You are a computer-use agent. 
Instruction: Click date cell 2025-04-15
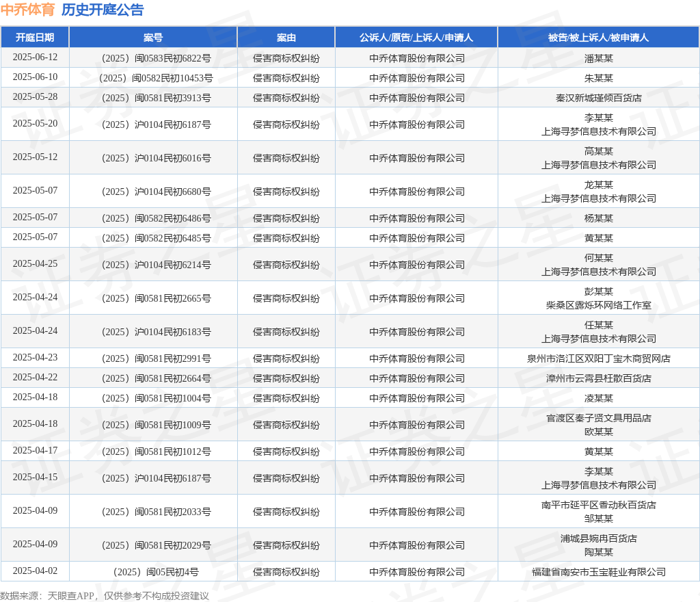click(35, 477)
